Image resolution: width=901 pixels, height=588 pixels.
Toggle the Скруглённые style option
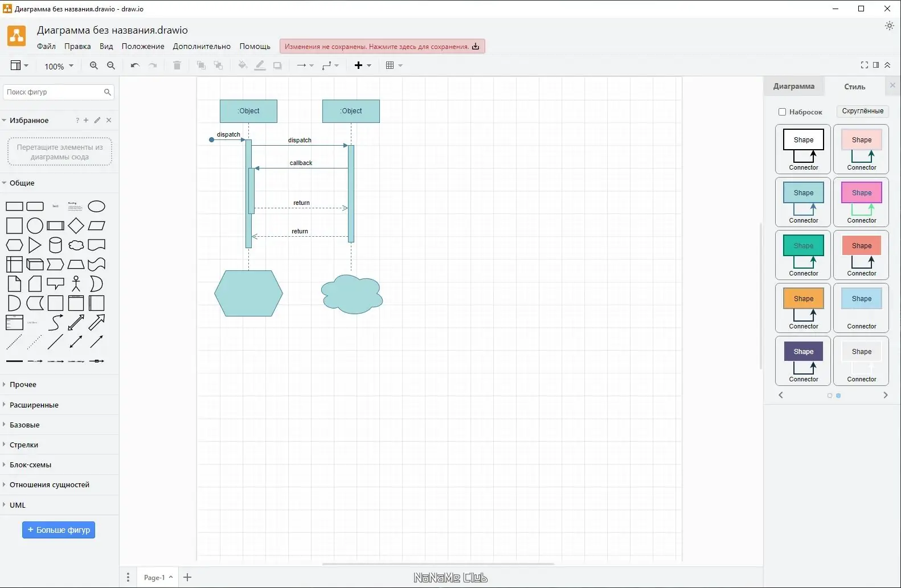tap(863, 111)
